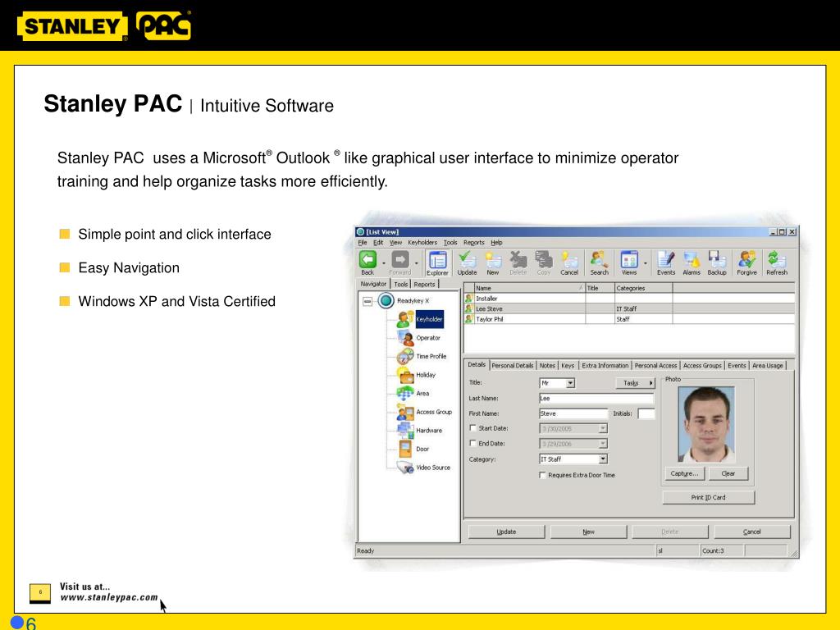
Task: Select the "Installer" row in the list
Action: pos(629,299)
